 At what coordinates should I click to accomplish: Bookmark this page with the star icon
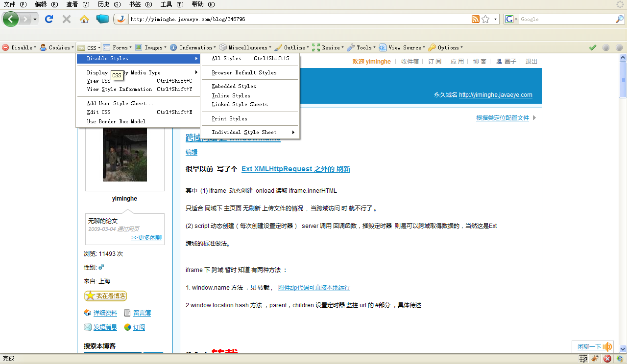click(x=485, y=19)
